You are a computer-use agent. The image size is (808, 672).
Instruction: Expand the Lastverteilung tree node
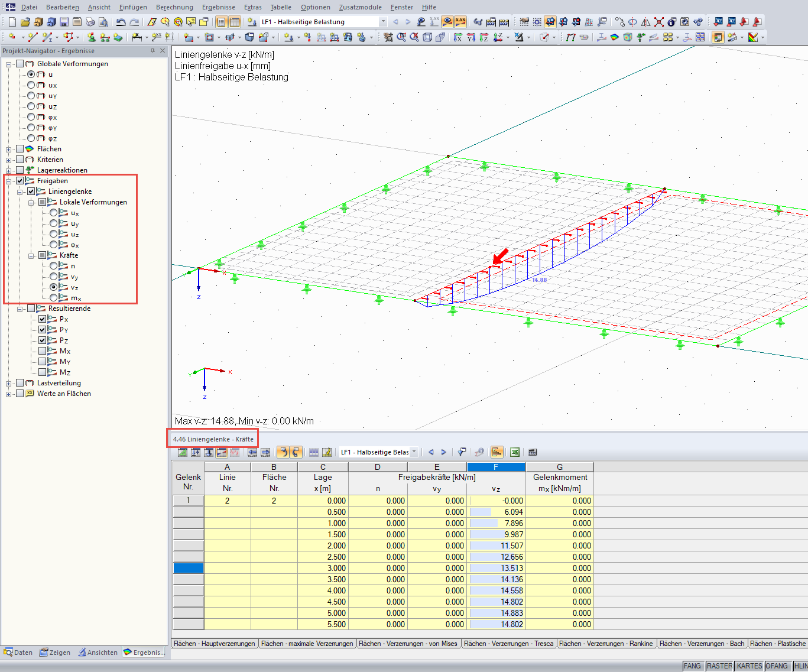pyautogui.click(x=9, y=383)
